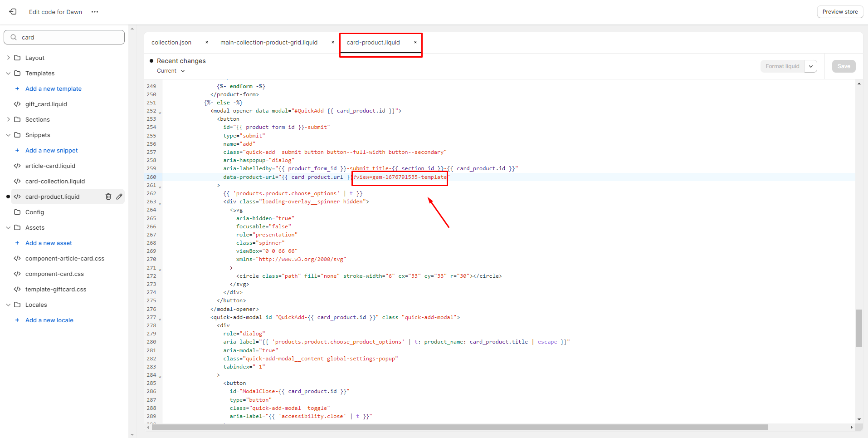Delete card-product.liquid with trash icon
The height and width of the screenshot is (438, 868).
(108, 197)
